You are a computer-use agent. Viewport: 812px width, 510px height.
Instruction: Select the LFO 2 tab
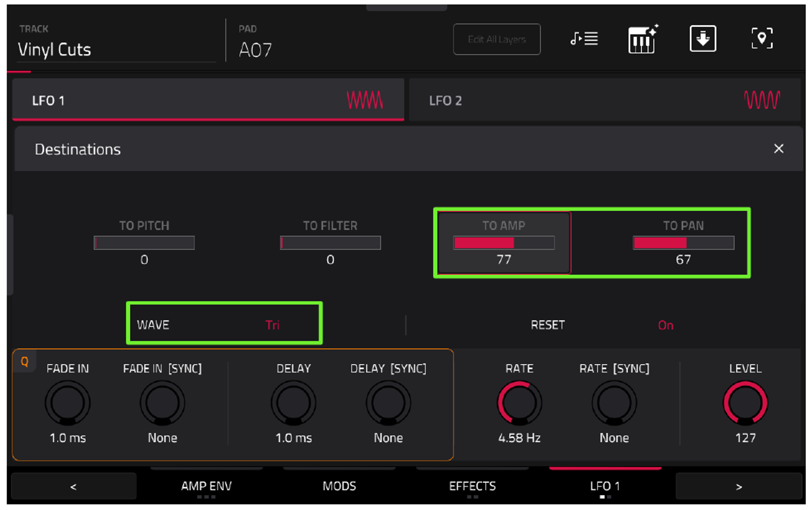tap(605, 100)
